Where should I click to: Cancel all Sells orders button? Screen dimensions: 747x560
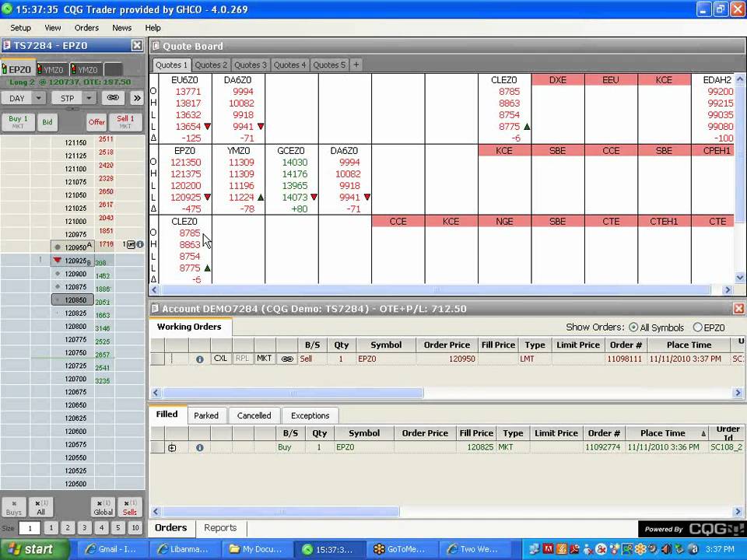tap(130, 507)
